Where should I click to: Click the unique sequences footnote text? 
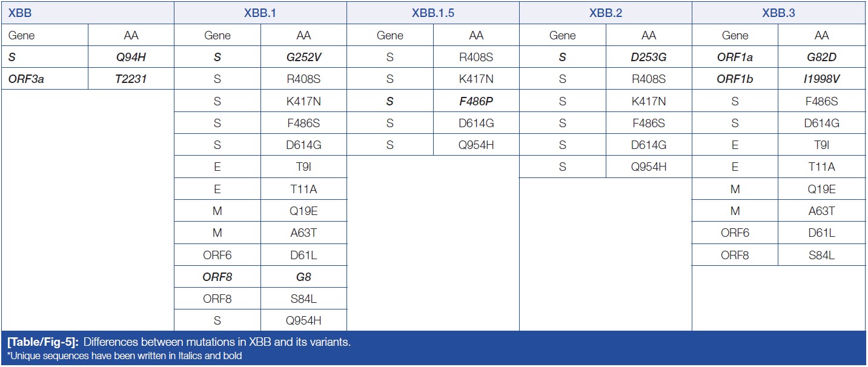tap(124, 355)
